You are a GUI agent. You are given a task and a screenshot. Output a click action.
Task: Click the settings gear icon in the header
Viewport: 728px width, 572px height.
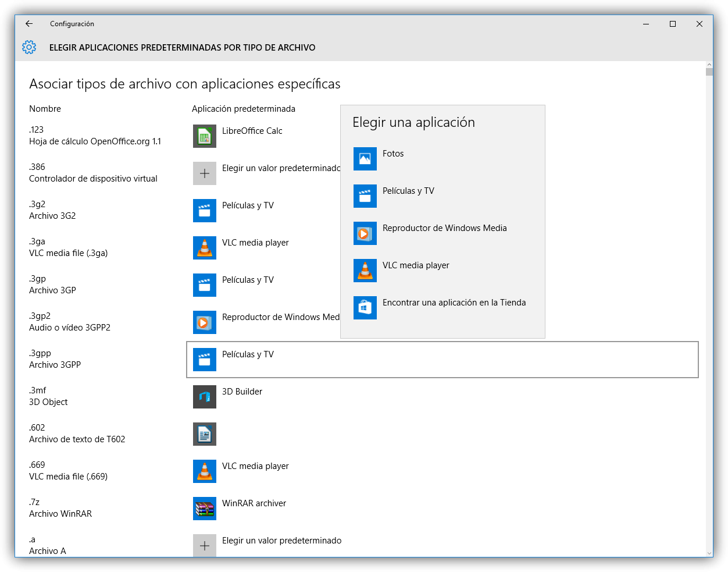coord(29,48)
